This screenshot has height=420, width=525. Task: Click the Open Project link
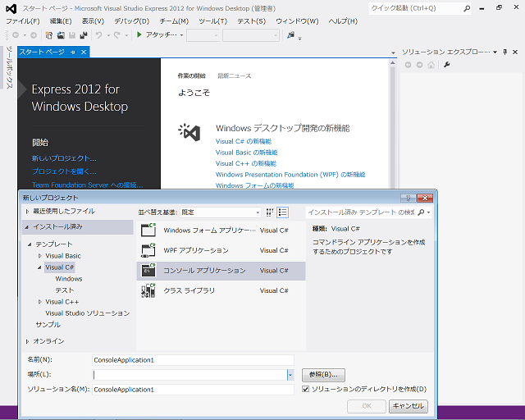tap(64, 171)
